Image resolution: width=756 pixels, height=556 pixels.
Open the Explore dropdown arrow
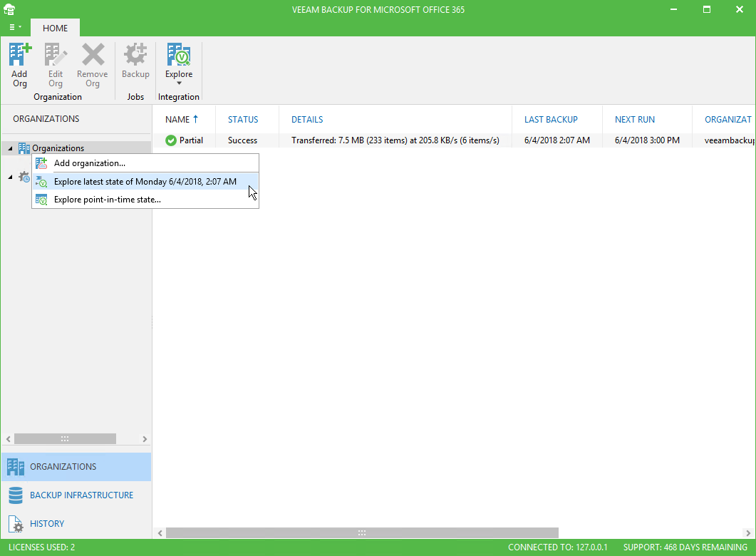coord(179,83)
